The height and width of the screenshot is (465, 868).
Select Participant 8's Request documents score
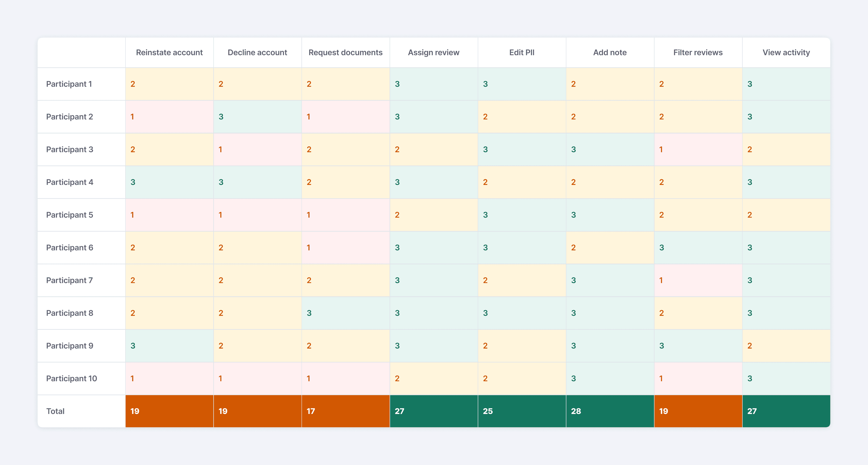pyautogui.click(x=309, y=313)
